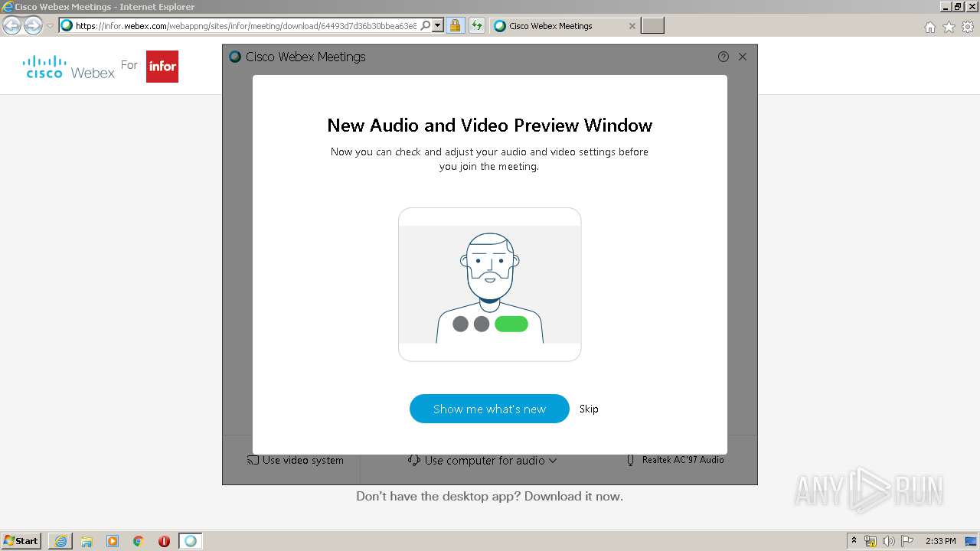Click the network tray icon

coord(871,541)
